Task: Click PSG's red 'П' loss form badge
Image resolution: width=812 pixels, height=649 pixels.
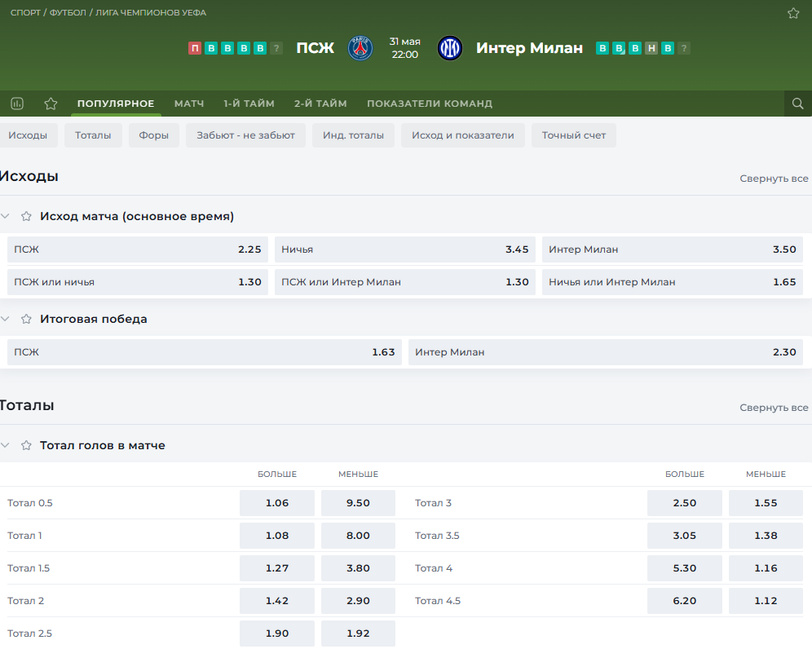Action: coord(195,48)
